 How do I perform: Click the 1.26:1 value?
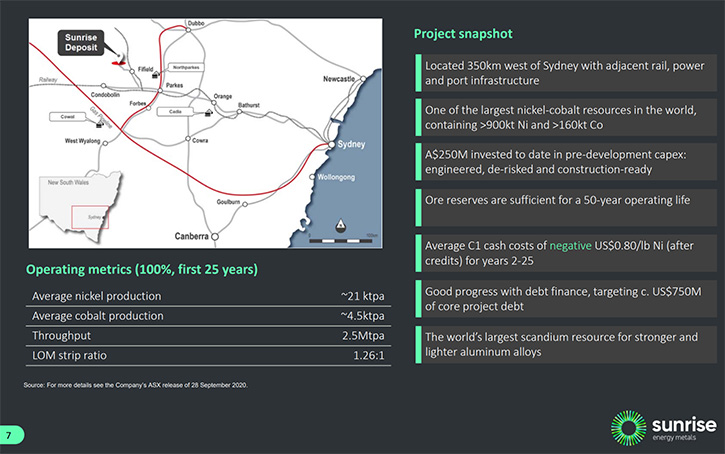[x=369, y=356]
